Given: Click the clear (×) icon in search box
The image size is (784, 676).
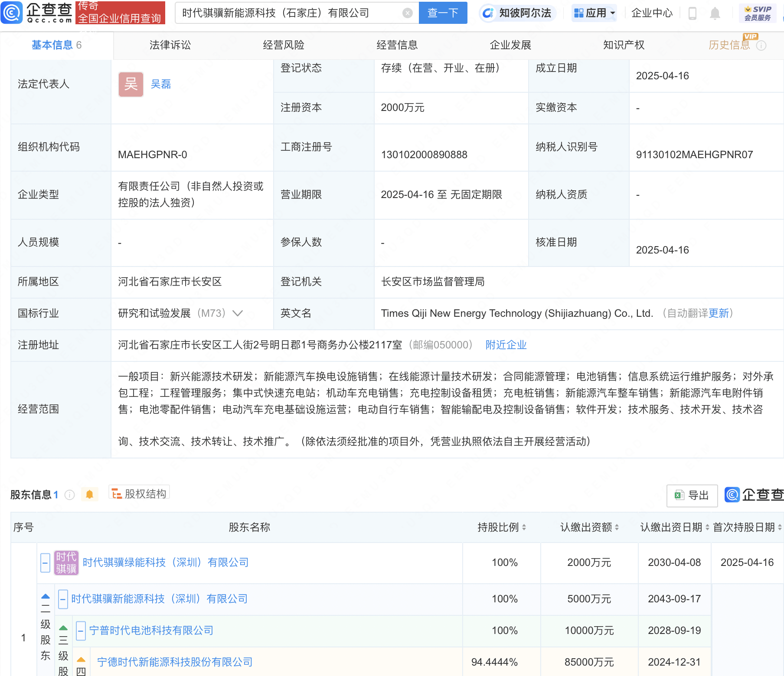Looking at the screenshot, I should tap(407, 13).
